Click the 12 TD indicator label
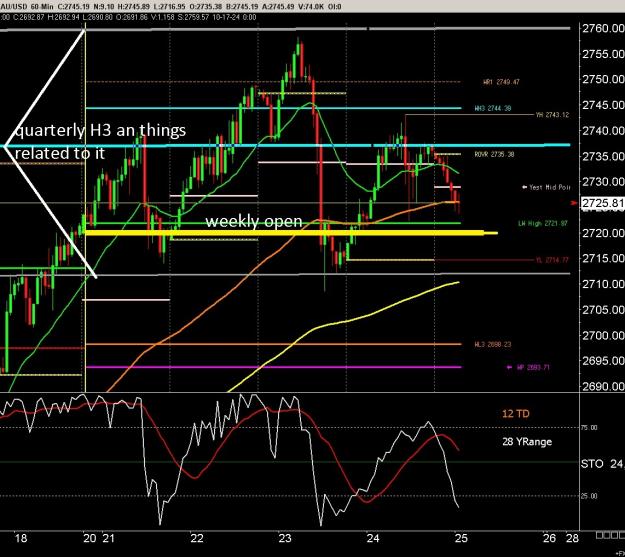The width and height of the screenshot is (625, 557). pyautogui.click(x=515, y=414)
